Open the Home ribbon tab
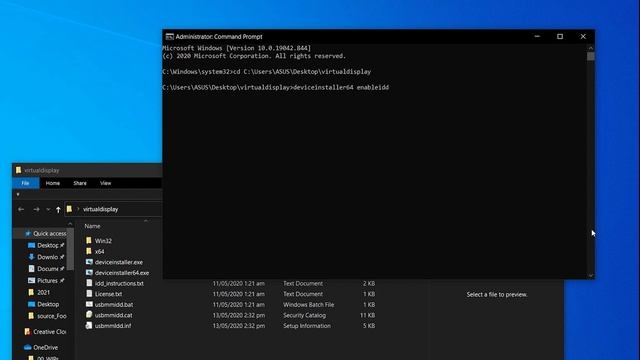The width and height of the screenshot is (640, 360). click(53, 183)
